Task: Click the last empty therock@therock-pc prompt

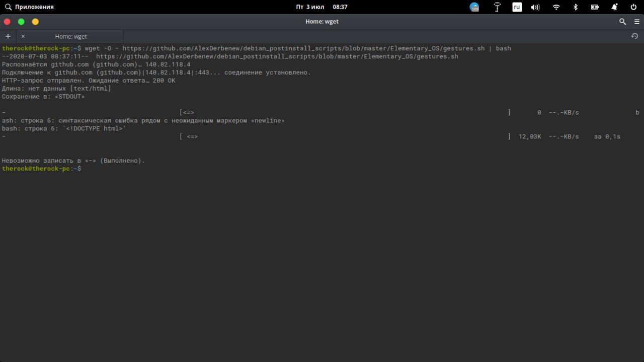Action: point(41,169)
